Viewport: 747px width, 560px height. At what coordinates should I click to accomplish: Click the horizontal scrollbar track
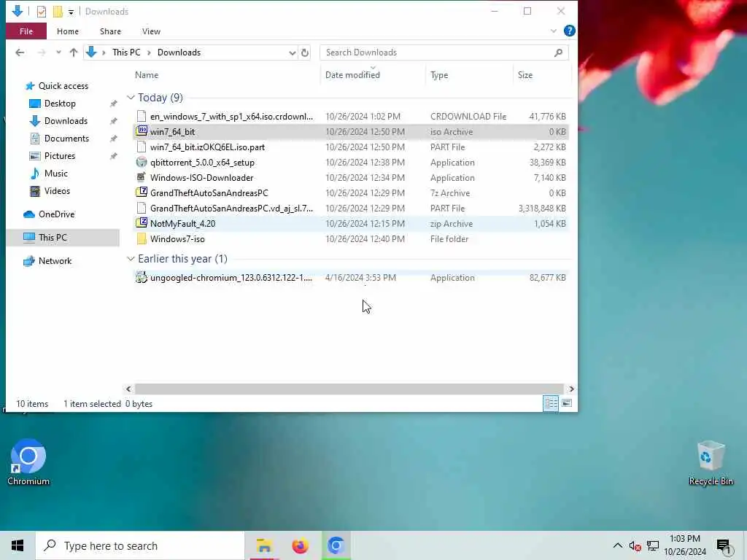coord(349,389)
